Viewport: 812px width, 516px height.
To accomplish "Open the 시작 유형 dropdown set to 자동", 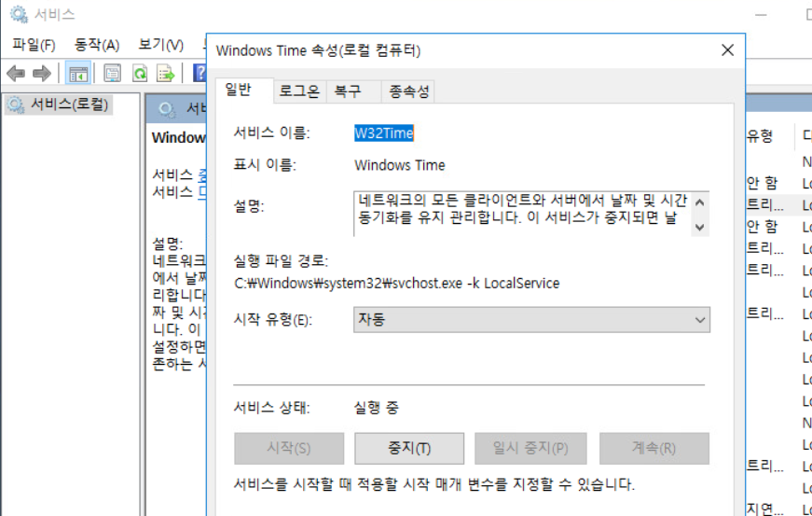I will [x=531, y=320].
